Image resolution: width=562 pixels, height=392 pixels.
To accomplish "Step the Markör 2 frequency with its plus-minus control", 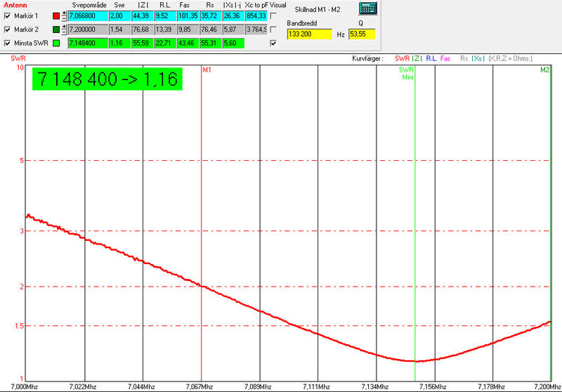I will pyautogui.click(x=64, y=30).
